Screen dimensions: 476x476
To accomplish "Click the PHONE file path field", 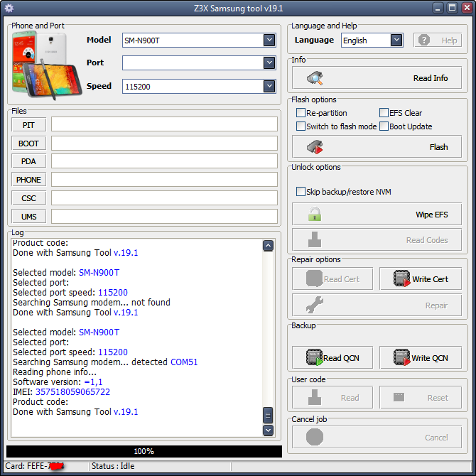I will [164, 180].
